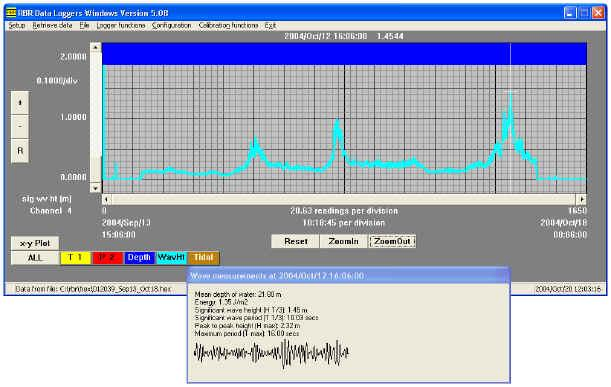Toggle the red T 2 channel
611x387 pixels.
pyautogui.click(x=107, y=258)
